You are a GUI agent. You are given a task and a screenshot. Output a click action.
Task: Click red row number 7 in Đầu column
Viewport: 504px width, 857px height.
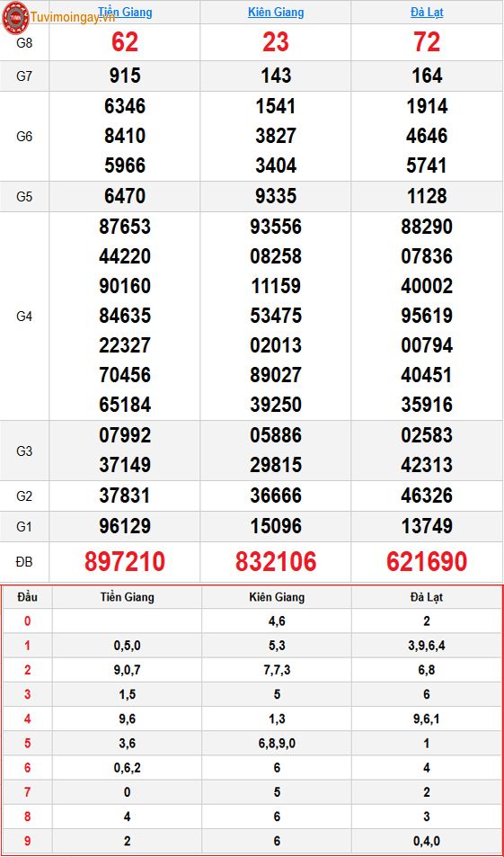point(27,792)
